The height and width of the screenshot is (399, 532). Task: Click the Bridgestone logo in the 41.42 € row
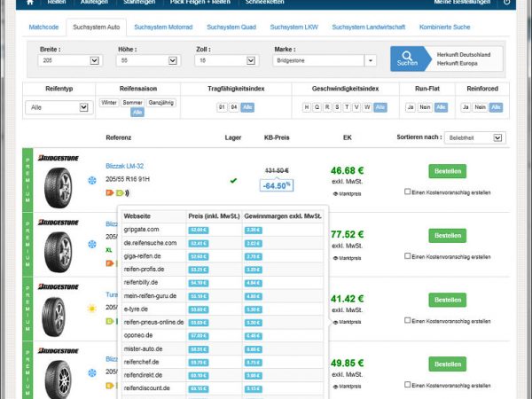point(58,286)
